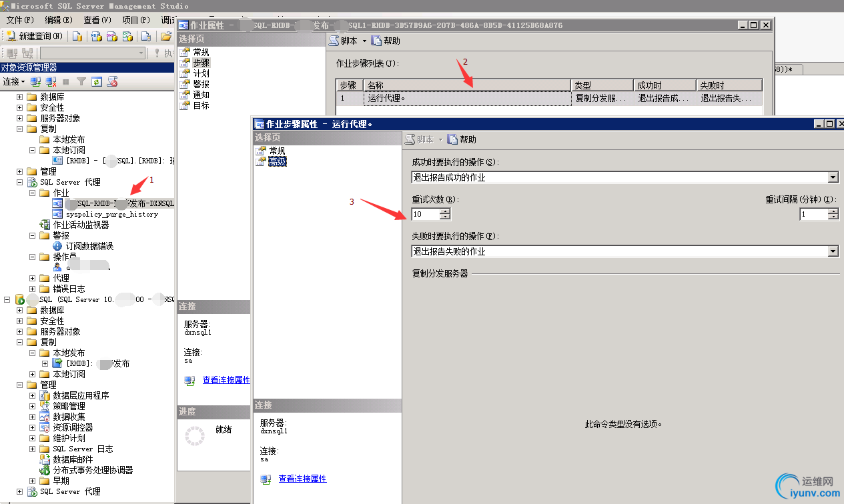The image size is (844, 504).
Task: Click the 新建查询 toolbar button
Action: click(x=34, y=36)
